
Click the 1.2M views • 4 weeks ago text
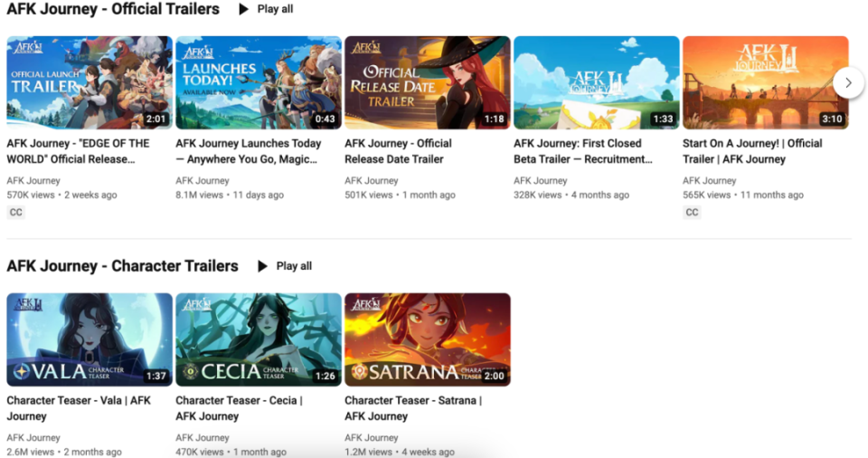[x=400, y=452]
